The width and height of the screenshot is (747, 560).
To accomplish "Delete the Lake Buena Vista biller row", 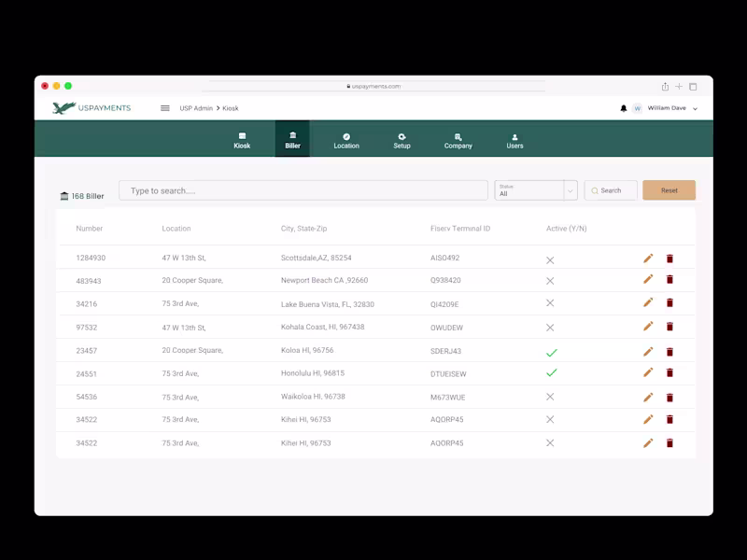I will pyautogui.click(x=669, y=302).
